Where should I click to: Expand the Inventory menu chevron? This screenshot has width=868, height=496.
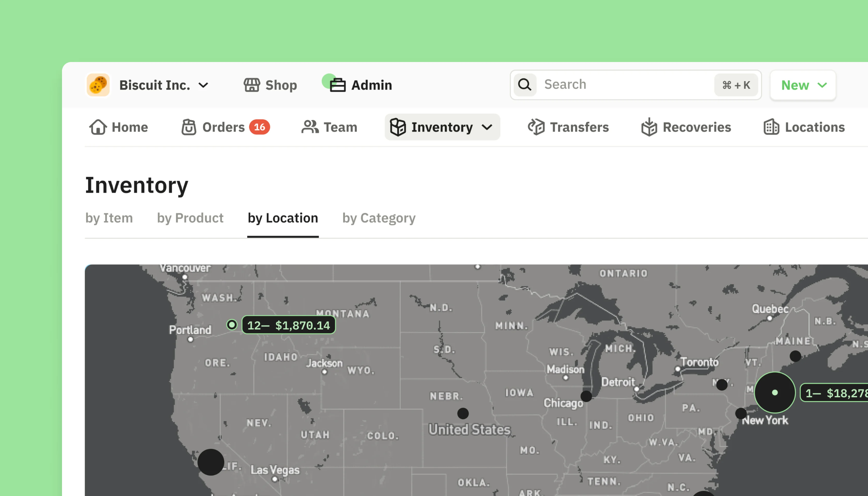(487, 127)
